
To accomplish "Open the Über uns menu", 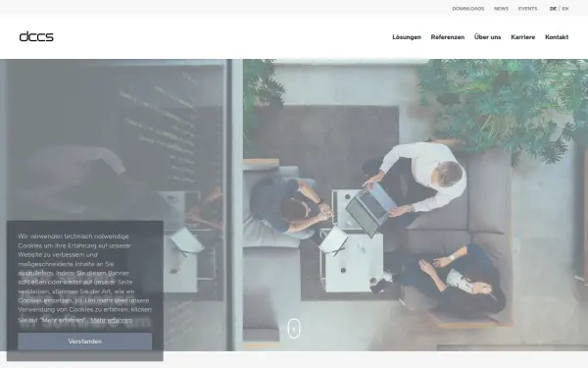I will click(487, 37).
